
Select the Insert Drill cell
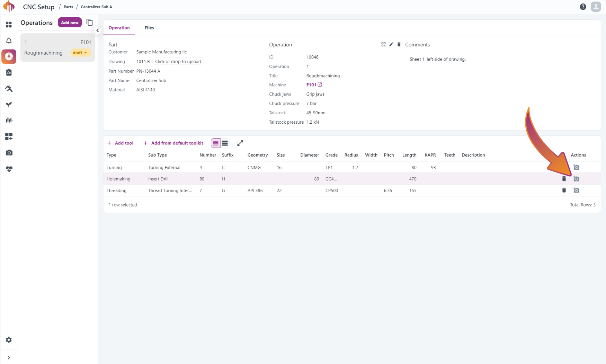click(158, 179)
